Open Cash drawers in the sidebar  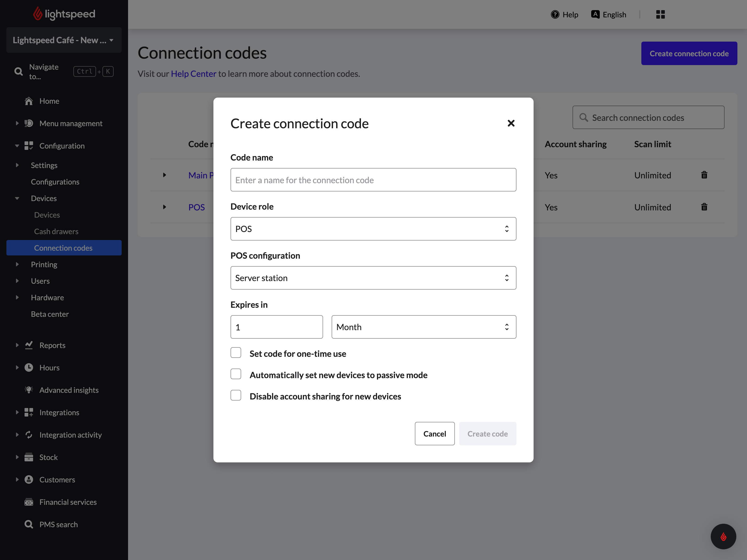[x=56, y=231]
